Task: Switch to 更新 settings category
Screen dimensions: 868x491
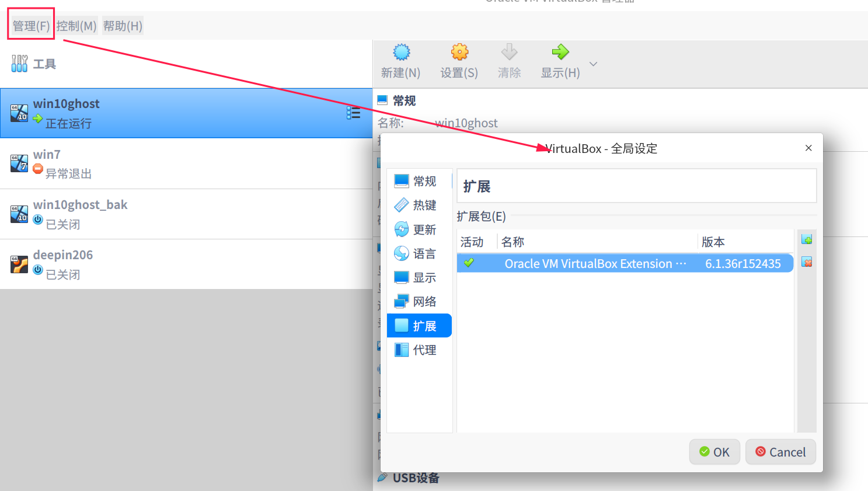Action: [x=419, y=229]
